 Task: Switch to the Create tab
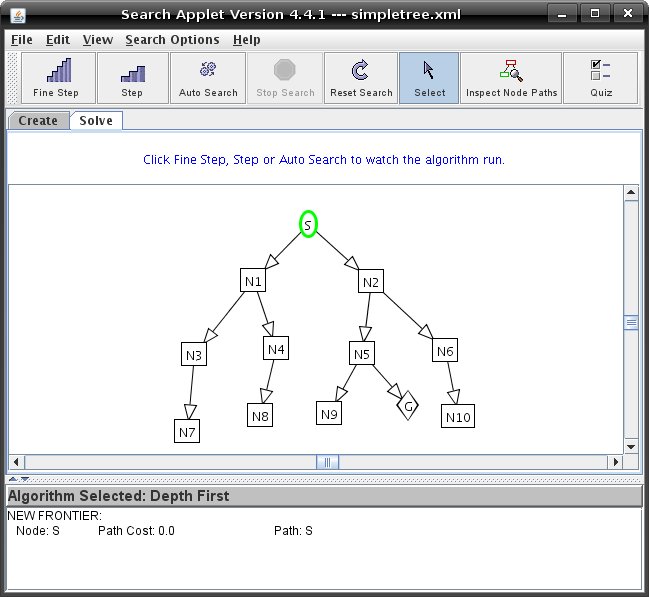click(38, 121)
